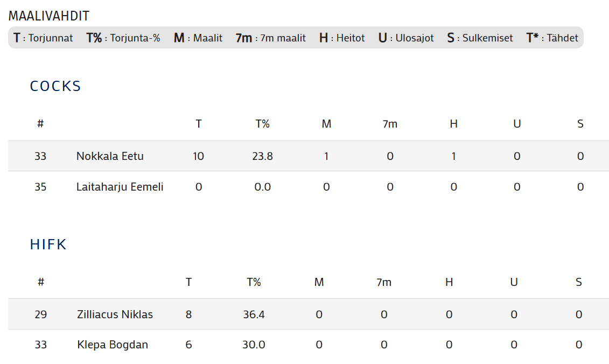This screenshot has height=364, width=609.
Task: Click T% column header in COCKS table
Action: (262, 124)
